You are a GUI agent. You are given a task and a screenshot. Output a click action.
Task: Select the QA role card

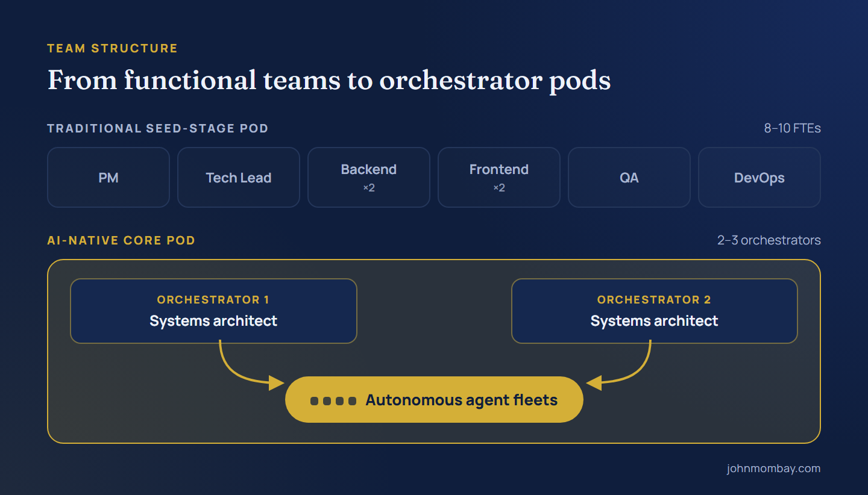pyautogui.click(x=629, y=178)
